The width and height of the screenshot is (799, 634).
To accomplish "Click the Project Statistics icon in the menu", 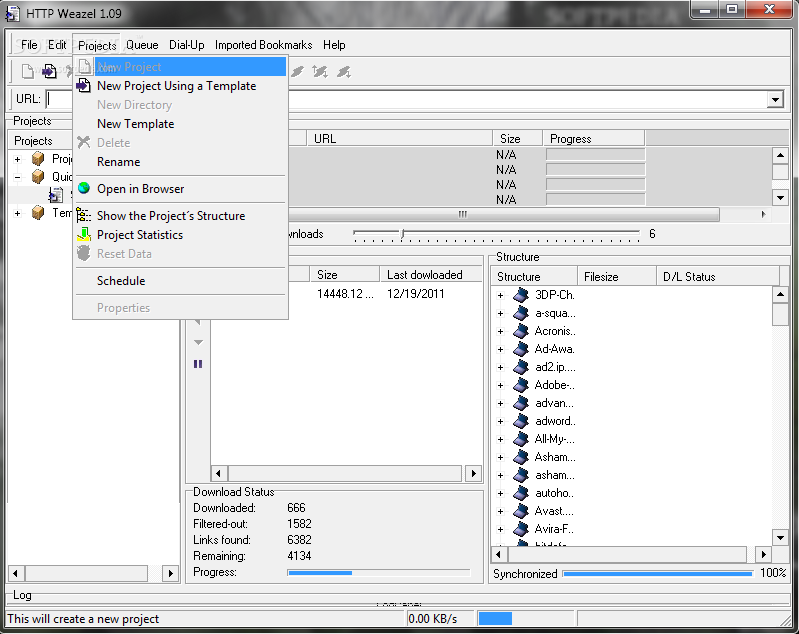I will [84, 234].
